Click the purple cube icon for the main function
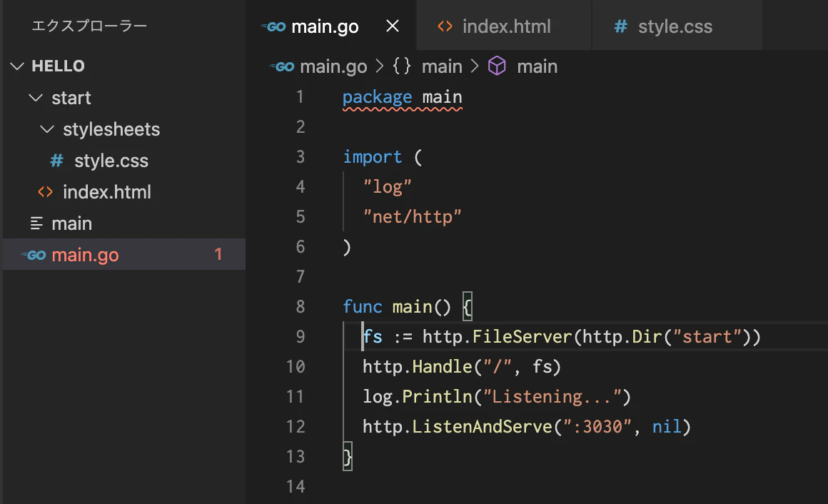Viewport: 828px width, 504px height. [497, 66]
